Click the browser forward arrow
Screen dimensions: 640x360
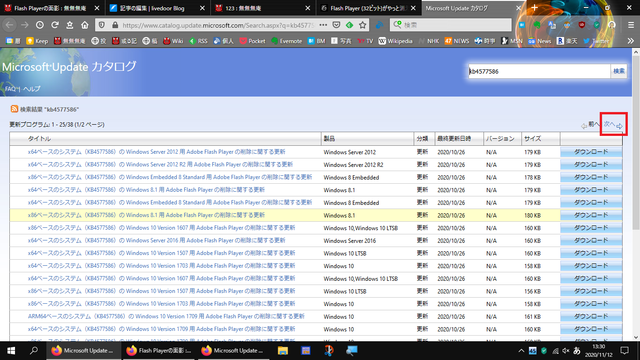(x=24, y=25)
